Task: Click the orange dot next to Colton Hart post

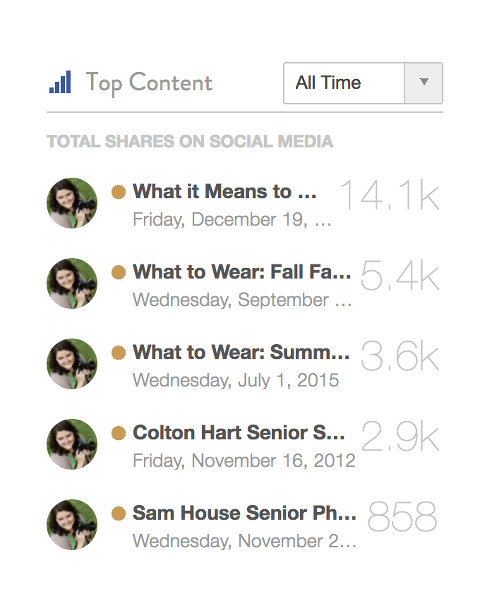Action: [x=119, y=433]
